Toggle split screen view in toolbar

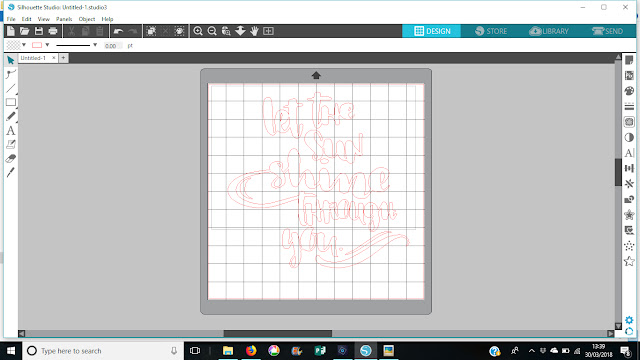(268, 31)
